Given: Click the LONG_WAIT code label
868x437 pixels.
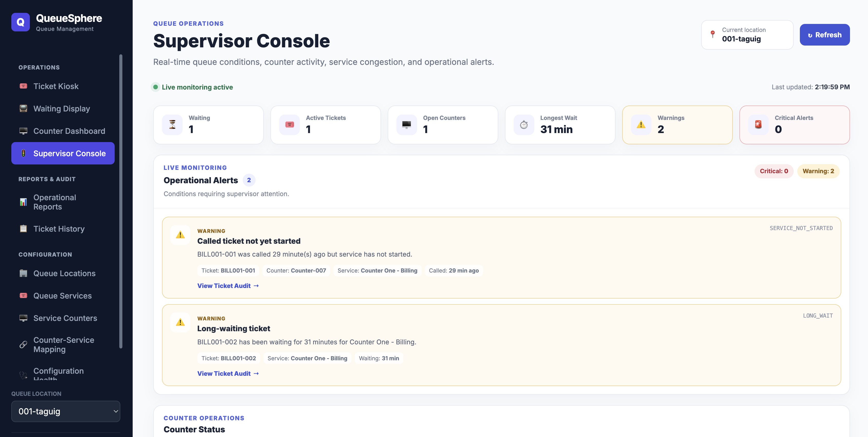Looking at the screenshot, I should [x=817, y=316].
